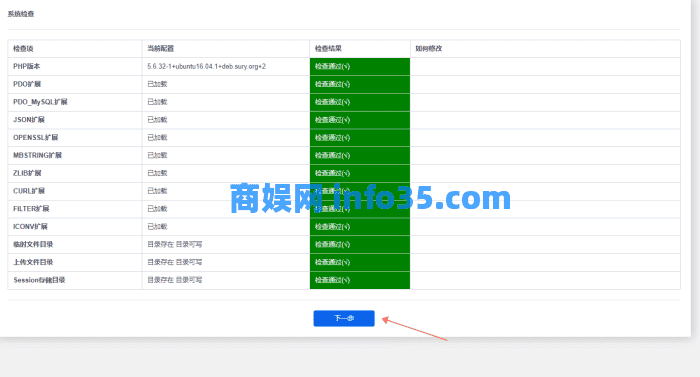Click the 检查结果 column header
This screenshot has width=700, height=377.
[x=328, y=49]
